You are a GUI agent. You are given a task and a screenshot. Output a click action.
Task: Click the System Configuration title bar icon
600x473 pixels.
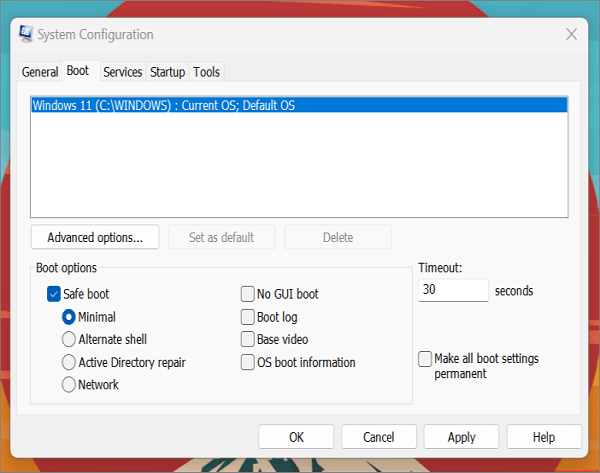coord(26,34)
